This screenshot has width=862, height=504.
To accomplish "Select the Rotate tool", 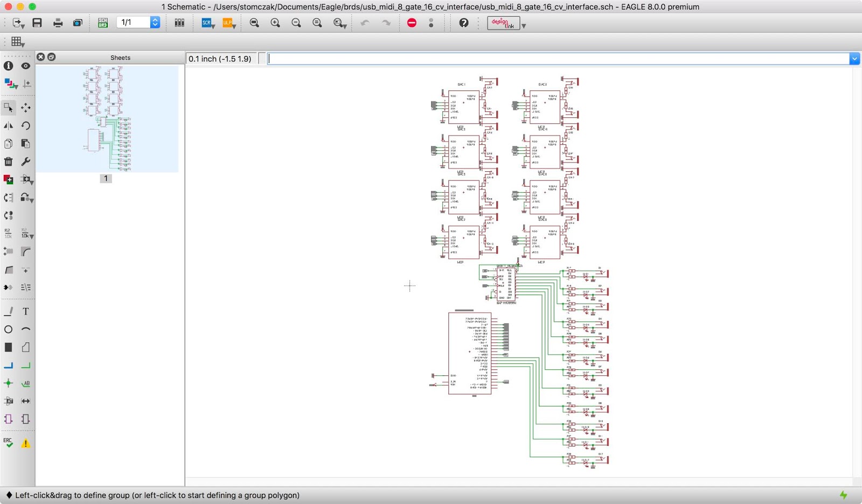I will tap(25, 125).
